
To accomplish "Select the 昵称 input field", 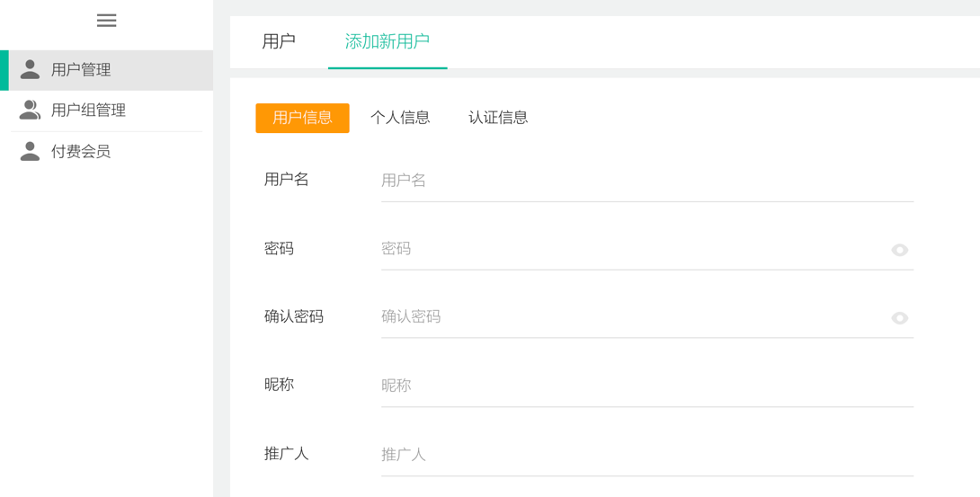I will click(646, 386).
